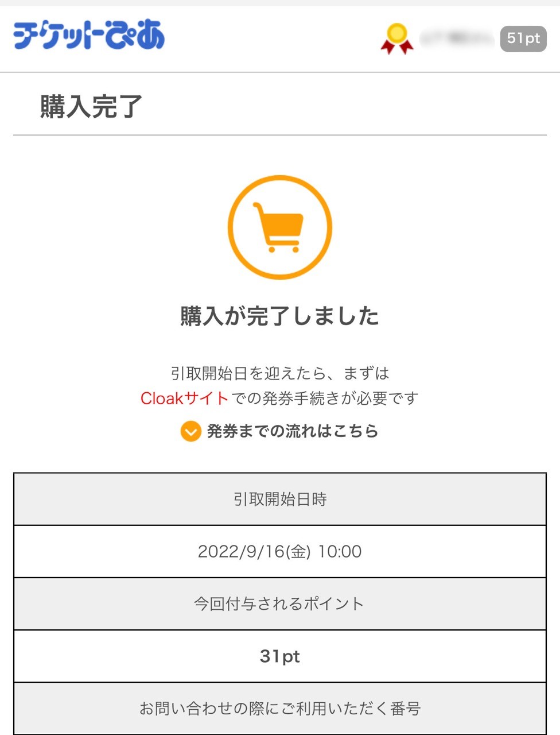Screen dimensions: 560x735
Task: Click the 引取開始日を迎えたら instruction text
Action: (249, 373)
